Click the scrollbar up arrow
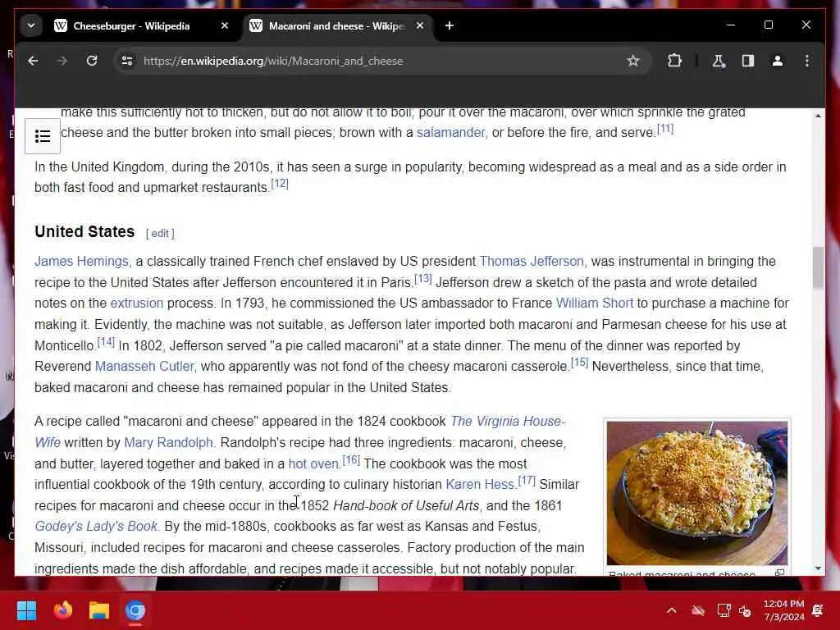Viewport: 840px width, 630px height. click(818, 116)
